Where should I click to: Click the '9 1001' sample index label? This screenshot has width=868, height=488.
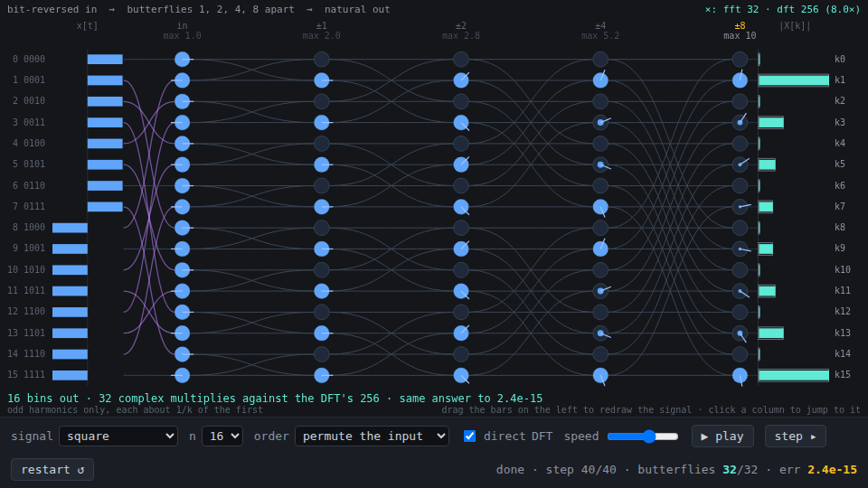(29, 249)
